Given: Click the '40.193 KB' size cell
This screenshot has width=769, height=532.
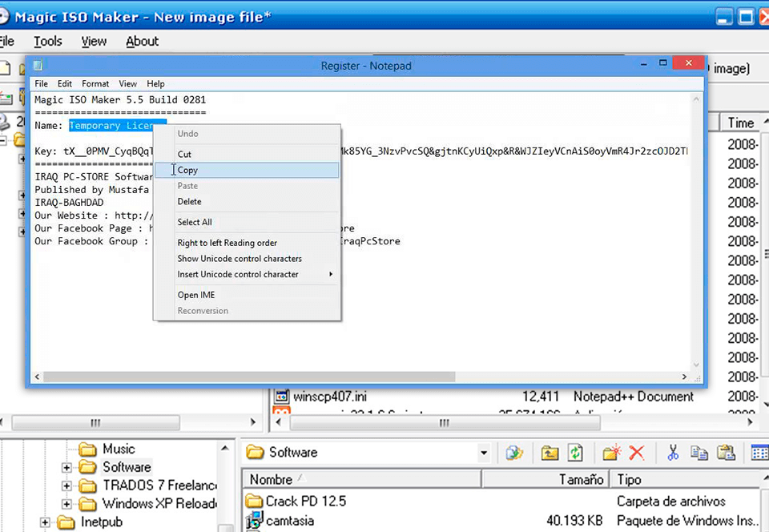Looking at the screenshot, I should tap(574, 520).
